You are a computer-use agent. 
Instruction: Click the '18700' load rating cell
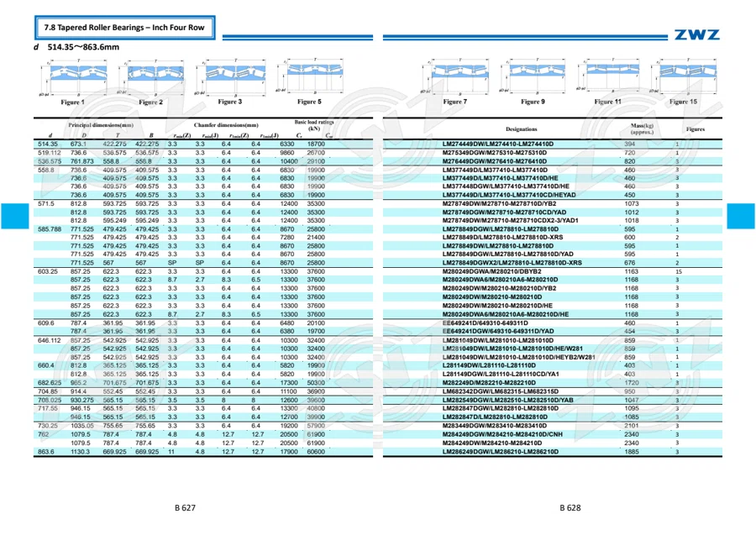point(316,144)
